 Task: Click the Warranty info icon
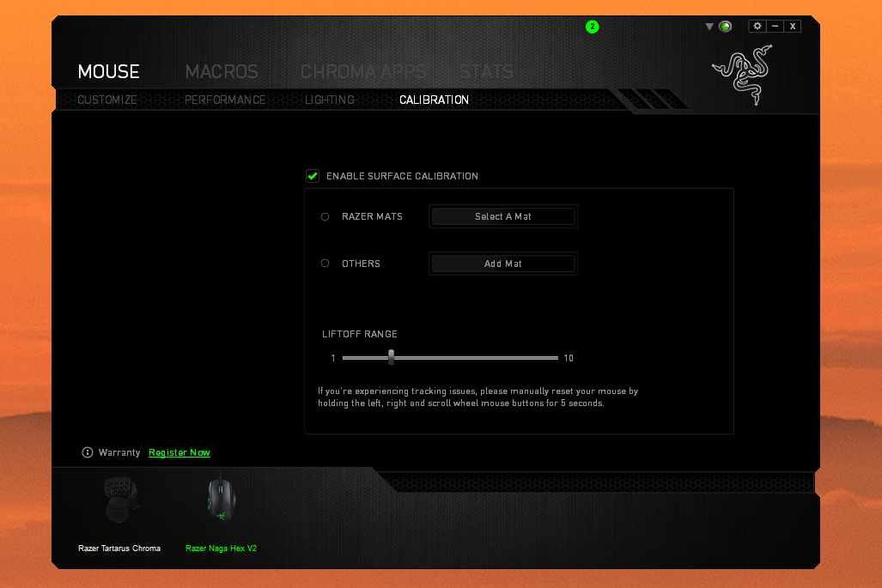(x=88, y=452)
